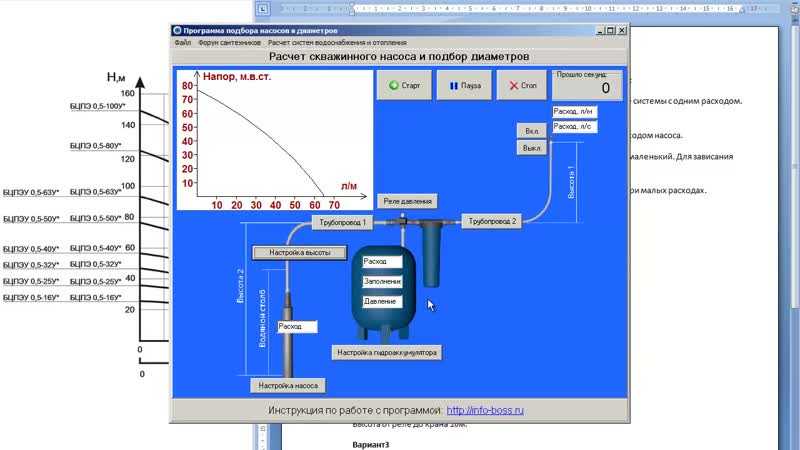
Task: Click the pump Расход field
Action: [297, 327]
